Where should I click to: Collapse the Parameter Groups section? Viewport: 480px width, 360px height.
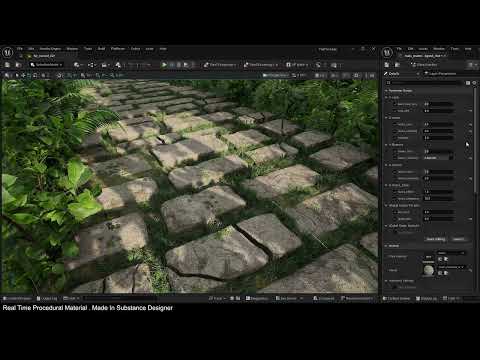pos(386,91)
